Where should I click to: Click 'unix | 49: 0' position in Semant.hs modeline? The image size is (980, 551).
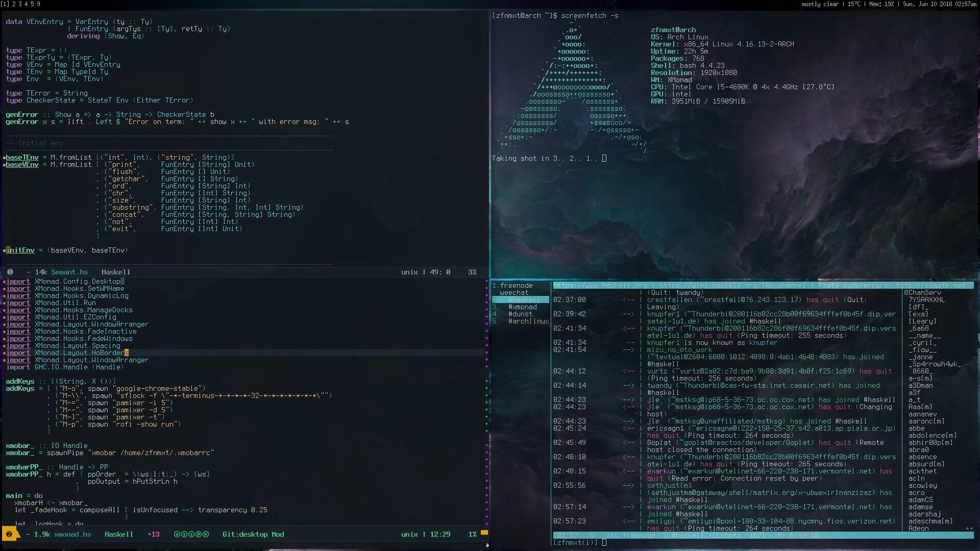pyautogui.click(x=426, y=272)
